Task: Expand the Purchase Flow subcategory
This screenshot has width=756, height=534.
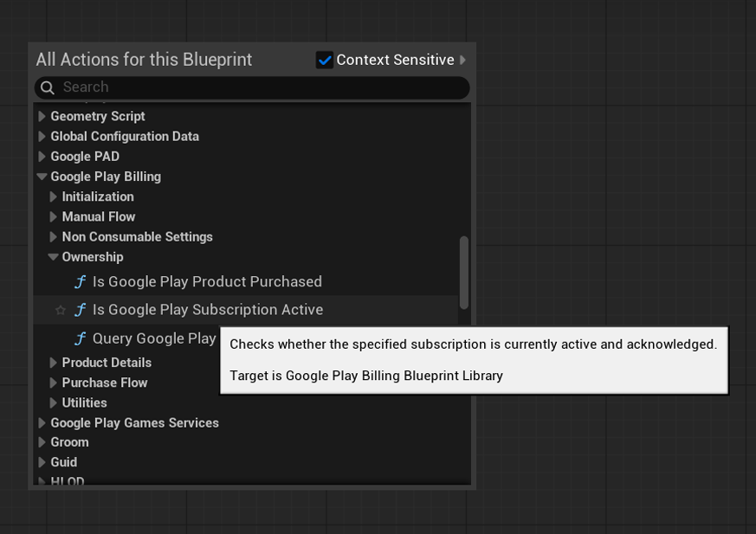Action: pos(54,383)
